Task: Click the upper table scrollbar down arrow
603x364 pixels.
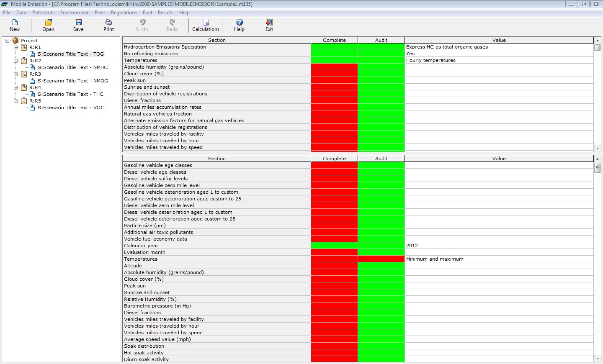Action: [x=598, y=148]
